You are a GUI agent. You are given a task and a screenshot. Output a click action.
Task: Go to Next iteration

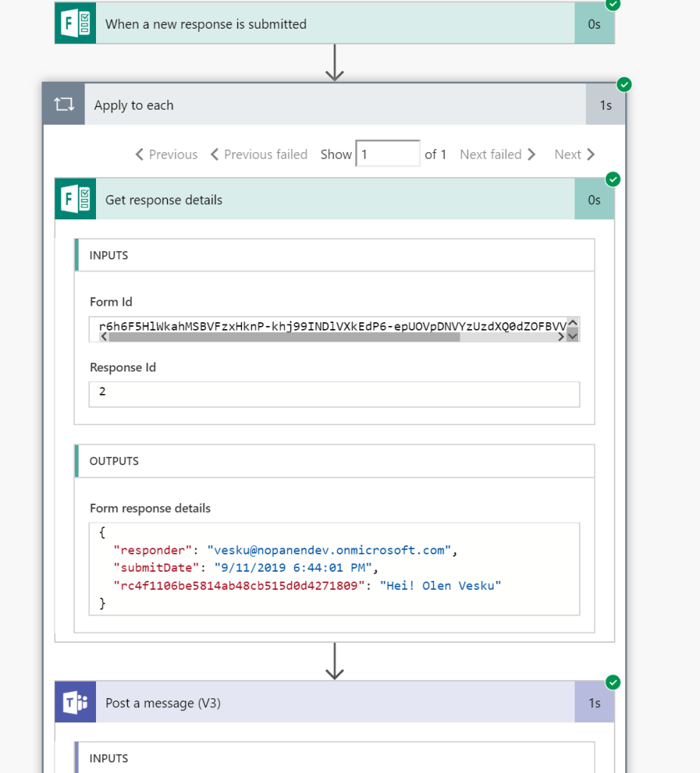(x=575, y=154)
